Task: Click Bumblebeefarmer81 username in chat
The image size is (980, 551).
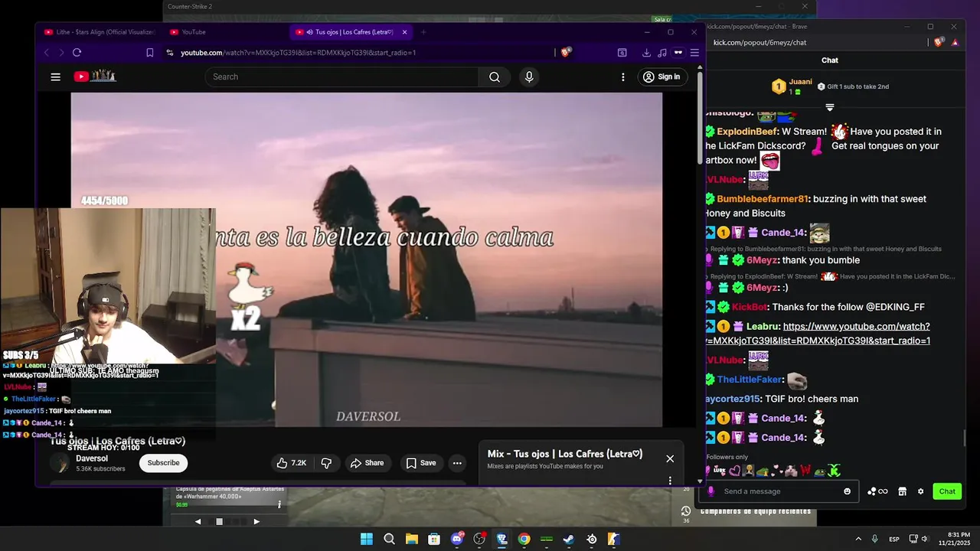Action: pyautogui.click(x=763, y=199)
